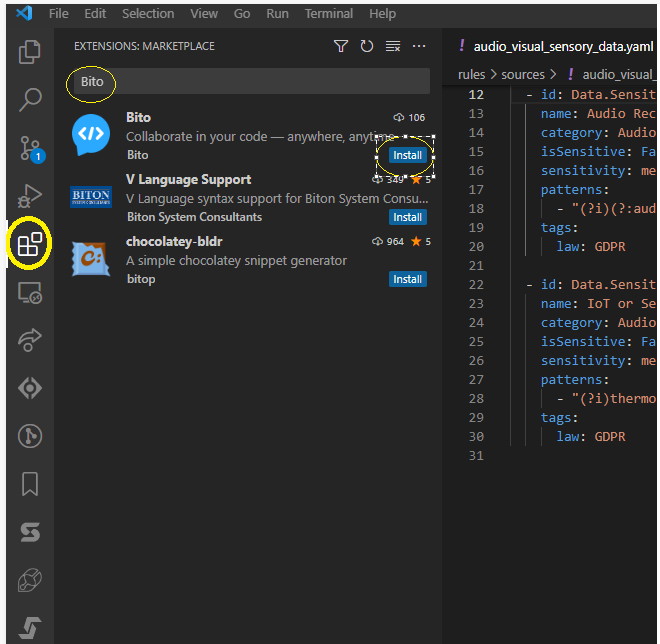Select the Extensions icon in activity bar
The width and height of the screenshot is (660, 644).
tap(29, 244)
